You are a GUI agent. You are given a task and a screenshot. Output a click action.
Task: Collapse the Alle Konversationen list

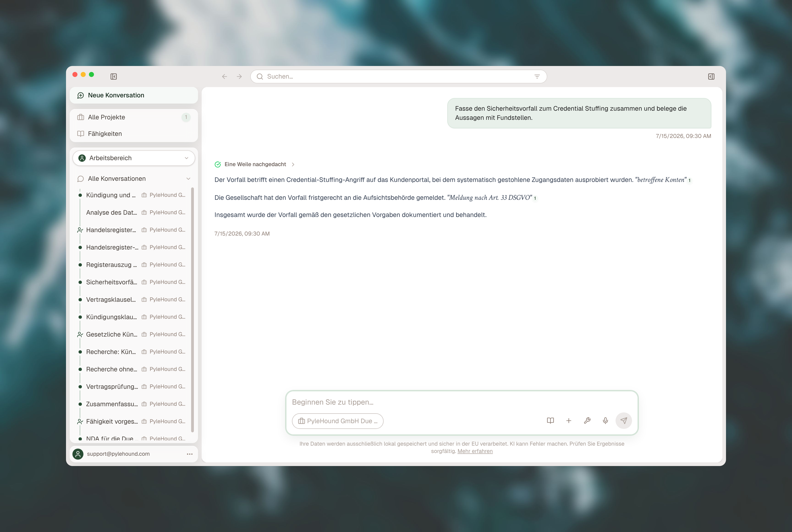[188, 179]
